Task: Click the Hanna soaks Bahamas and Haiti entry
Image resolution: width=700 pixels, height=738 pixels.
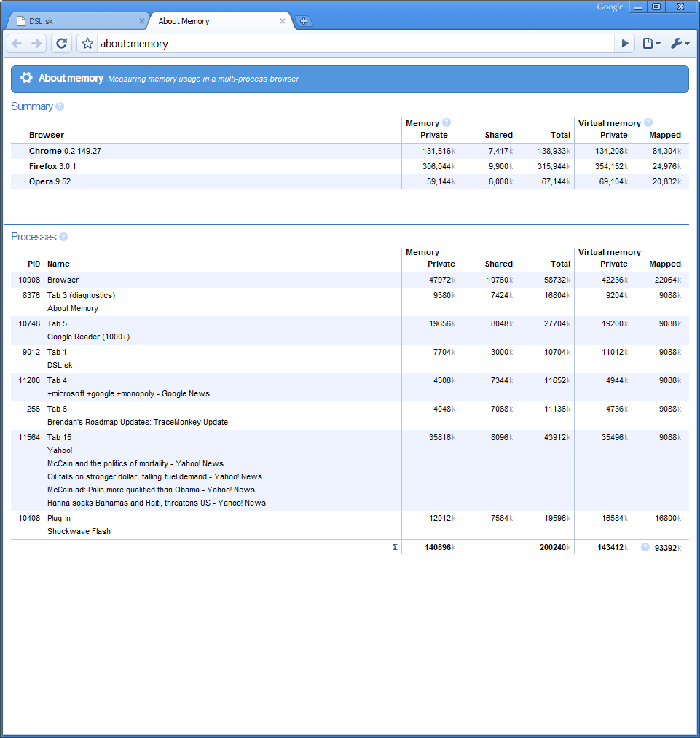Action: tap(156, 503)
